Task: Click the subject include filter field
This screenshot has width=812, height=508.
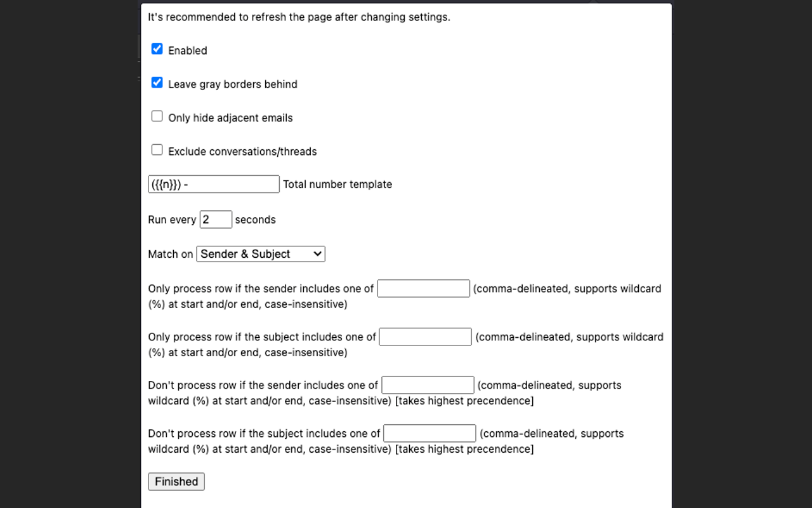Action: click(425, 336)
